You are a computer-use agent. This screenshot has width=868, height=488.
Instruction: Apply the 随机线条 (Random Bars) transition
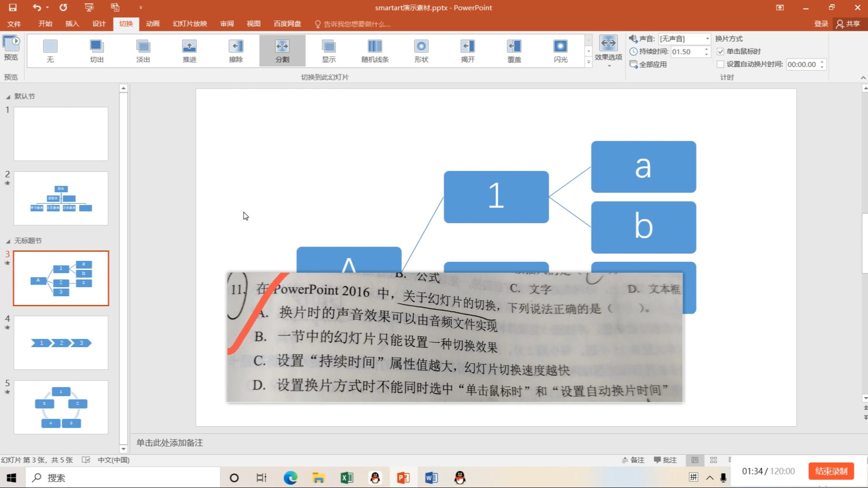[x=375, y=50]
